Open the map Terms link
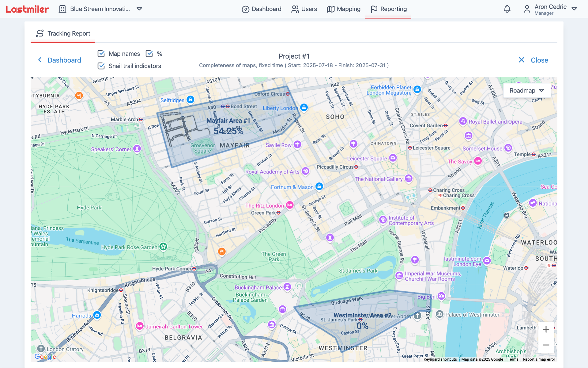588x368 pixels. click(x=513, y=359)
